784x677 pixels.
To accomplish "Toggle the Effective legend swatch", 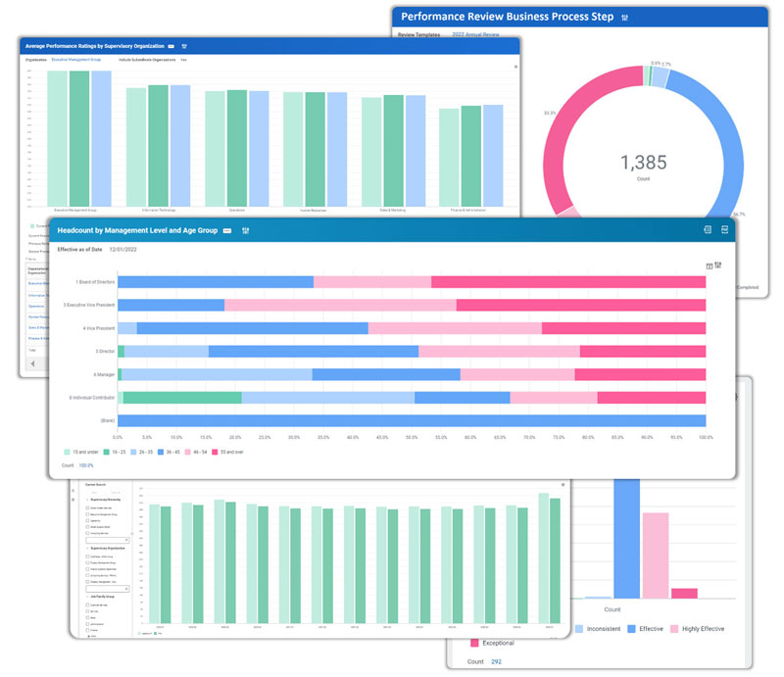I will [x=631, y=629].
